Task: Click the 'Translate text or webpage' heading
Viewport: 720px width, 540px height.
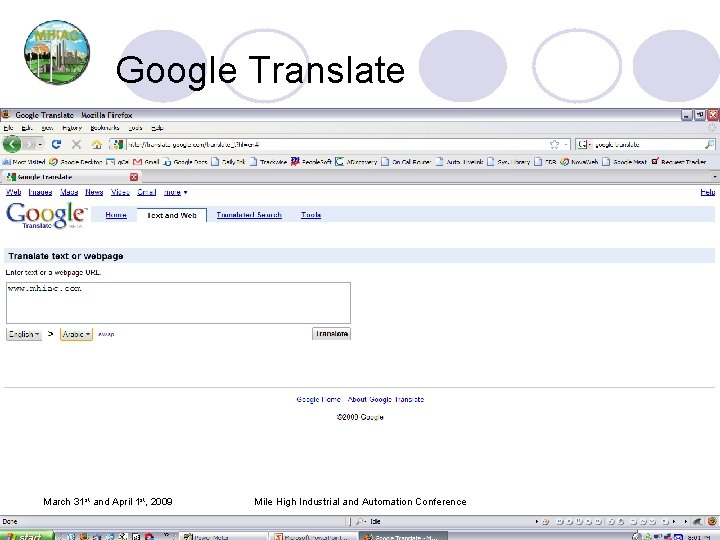Action: coord(66,256)
